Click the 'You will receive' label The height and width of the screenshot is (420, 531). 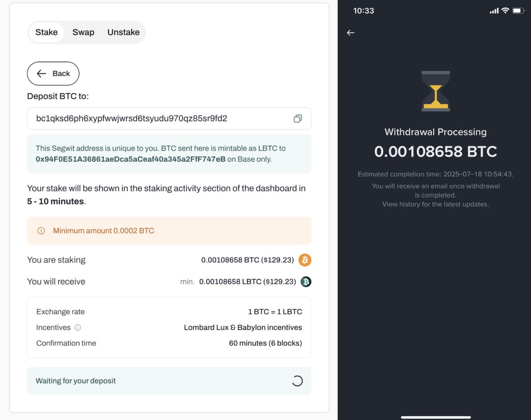(x=56, y=282)
